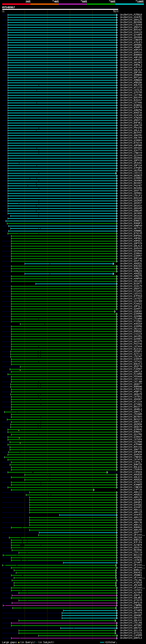This screenshot has height=644, width=146.
Task: Open the UniRef100_A9UED1 hit
Action: point(131,263)
